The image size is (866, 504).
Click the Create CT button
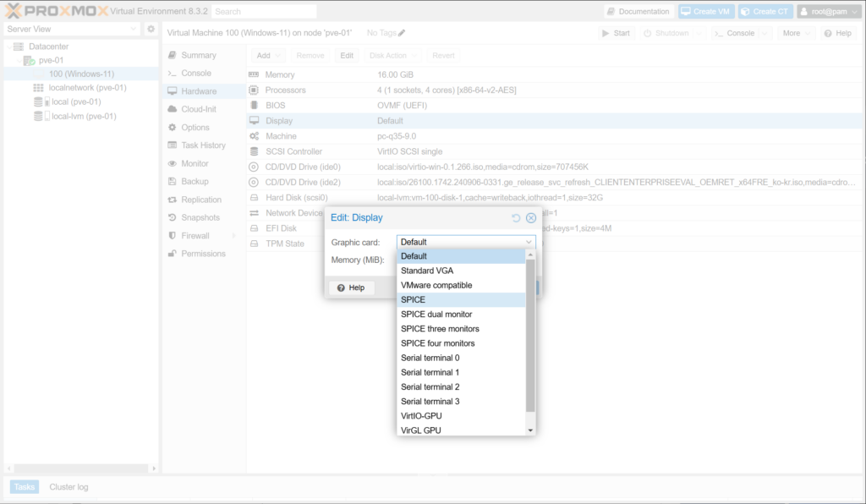[765, 12]
